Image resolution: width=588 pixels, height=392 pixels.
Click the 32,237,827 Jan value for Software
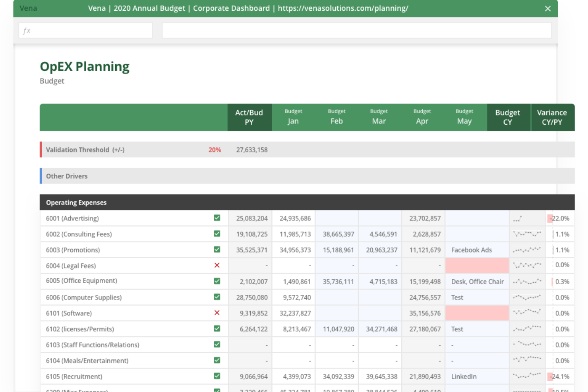[x=295, y=313]
